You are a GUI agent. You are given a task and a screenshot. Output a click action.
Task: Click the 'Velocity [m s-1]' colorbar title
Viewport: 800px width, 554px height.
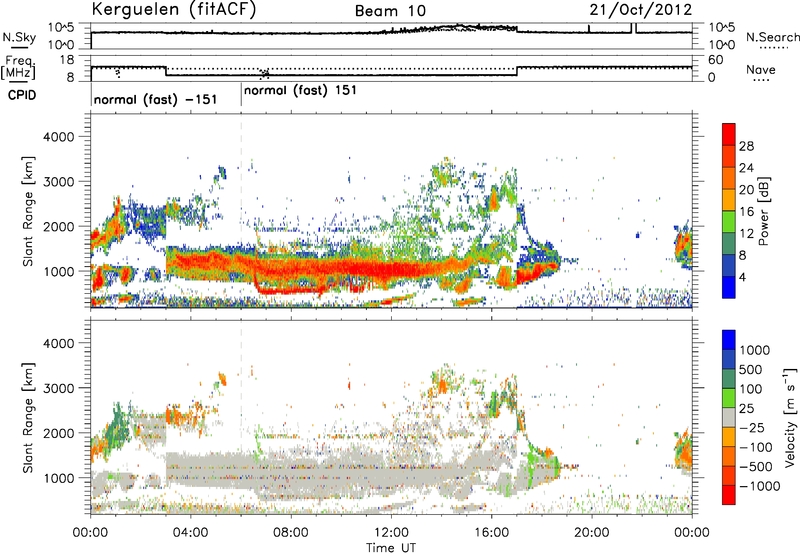click(x=791, y=417)
